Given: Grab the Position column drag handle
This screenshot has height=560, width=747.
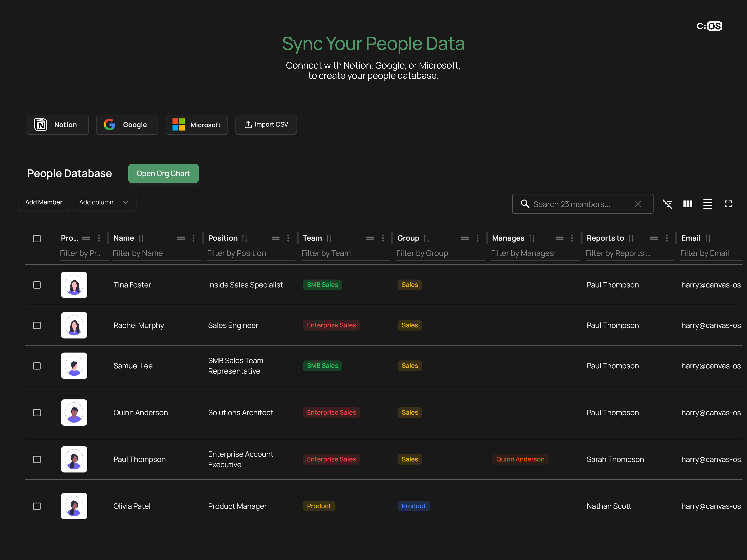Looking at the screenshot, I should pos(276,238).
